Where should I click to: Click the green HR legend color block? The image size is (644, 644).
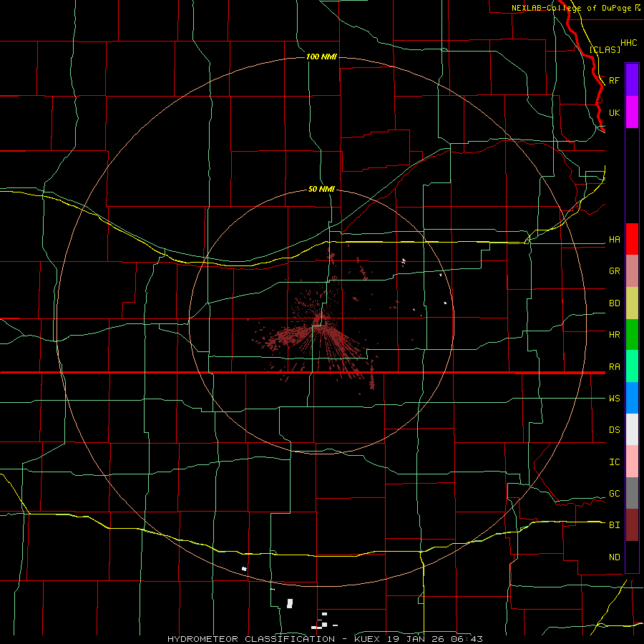click(632, 335)
